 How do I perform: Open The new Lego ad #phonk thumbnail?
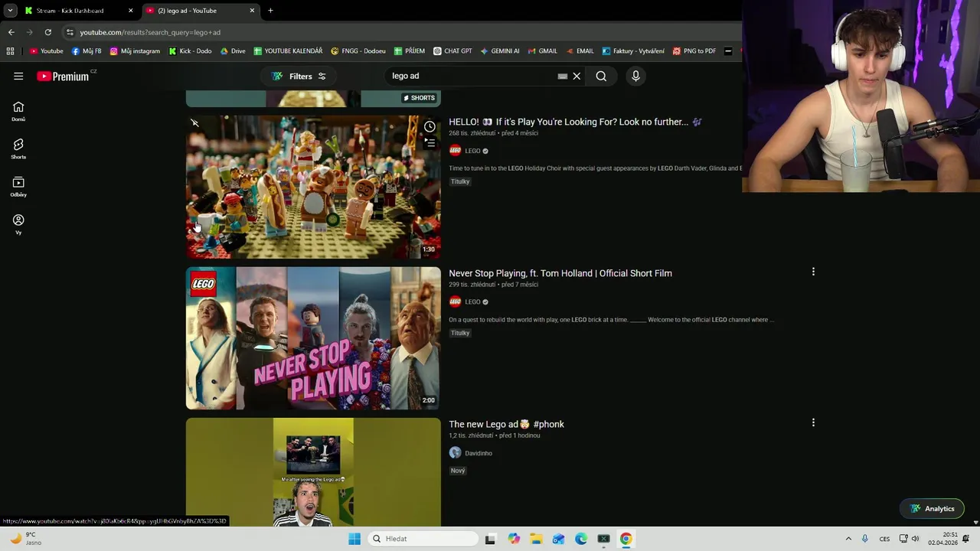(313, 472)
